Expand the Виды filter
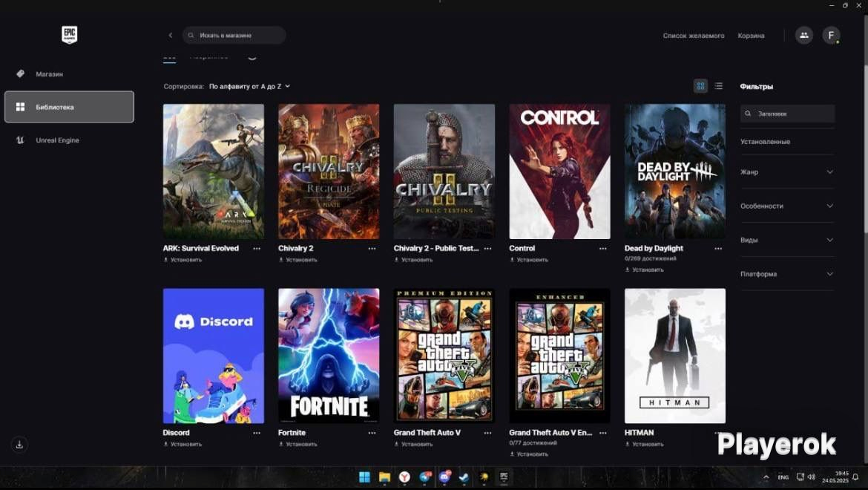 786,240
